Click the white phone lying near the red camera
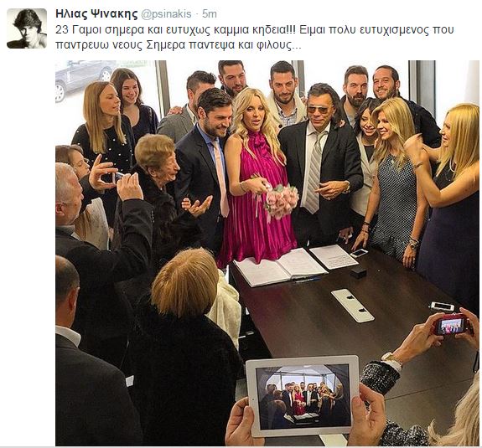This screenshot has height=448, width=482. click(x=443, y=306)
